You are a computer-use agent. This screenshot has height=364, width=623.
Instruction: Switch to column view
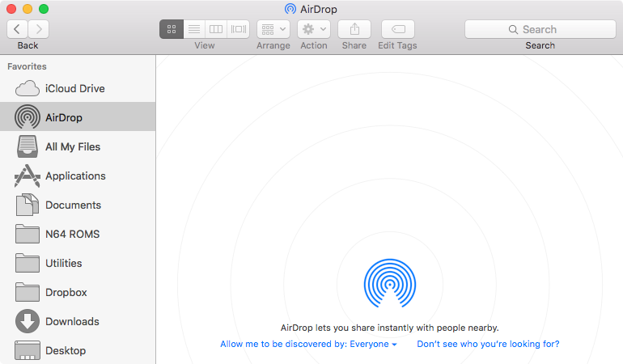click(x=216, y=29)
